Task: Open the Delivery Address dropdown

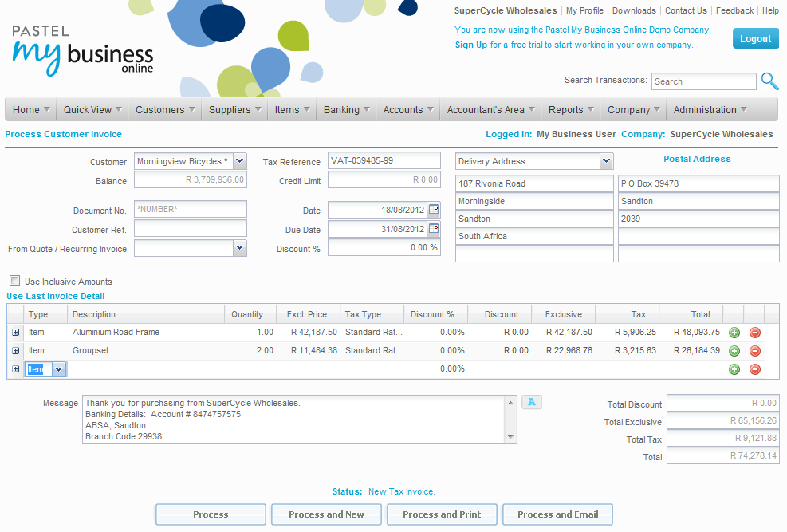Action: [605, 161]
